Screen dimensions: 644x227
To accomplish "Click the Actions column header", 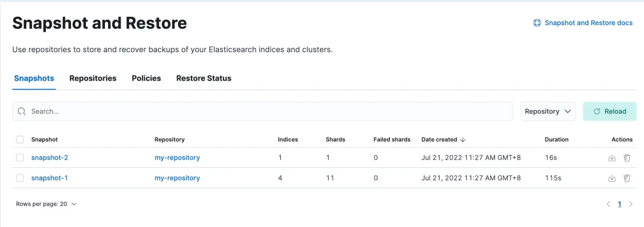I will pos(622,140).
